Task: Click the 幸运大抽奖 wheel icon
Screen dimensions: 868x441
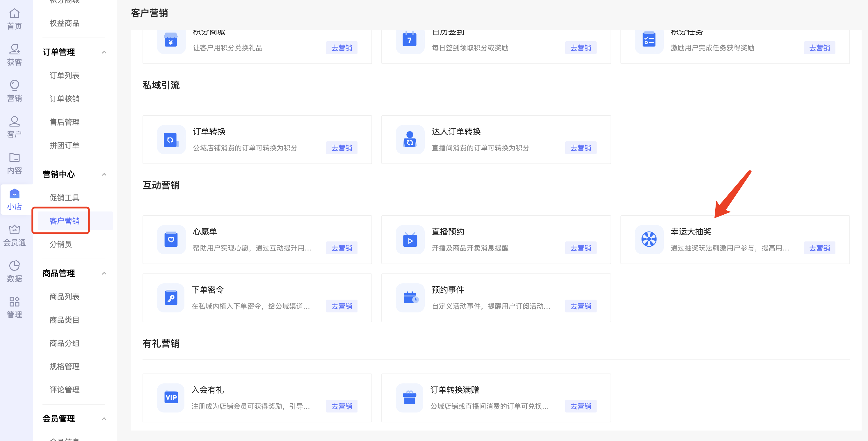Action: (649, 239)
